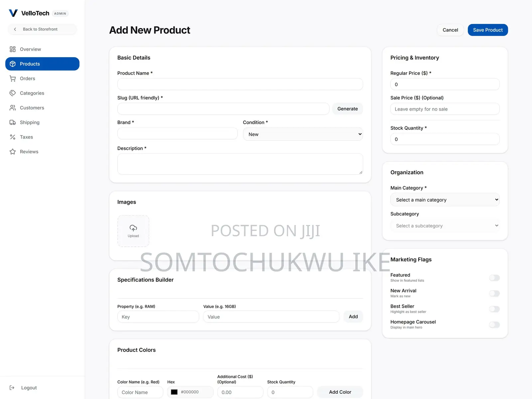Viewport: 532px width, 399px height.
Task: Open the Subcategory dropdown
Action: 445,225
